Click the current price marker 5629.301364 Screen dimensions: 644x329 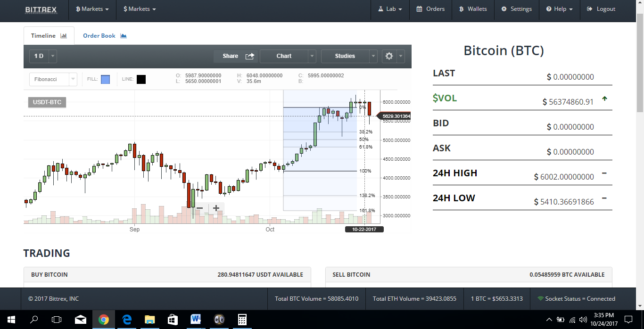point(394,116)
